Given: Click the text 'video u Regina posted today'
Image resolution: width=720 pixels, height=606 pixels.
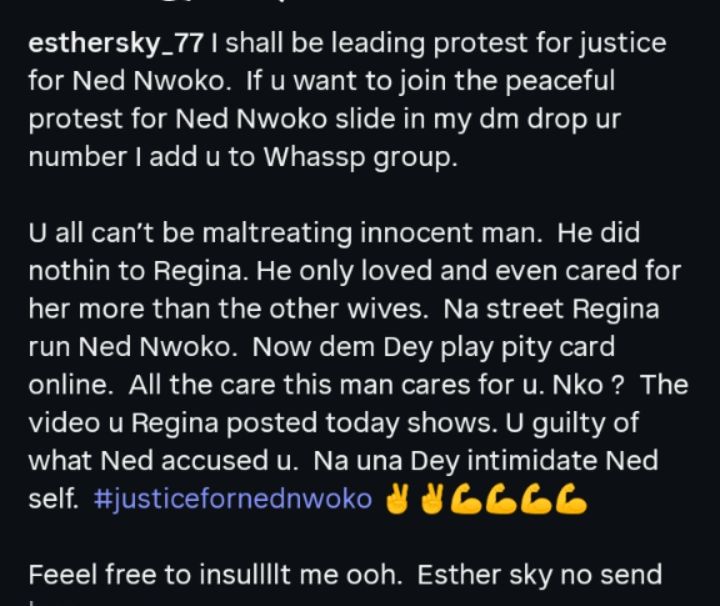Looking at the screenshot, I should click(x=214, y=424).
